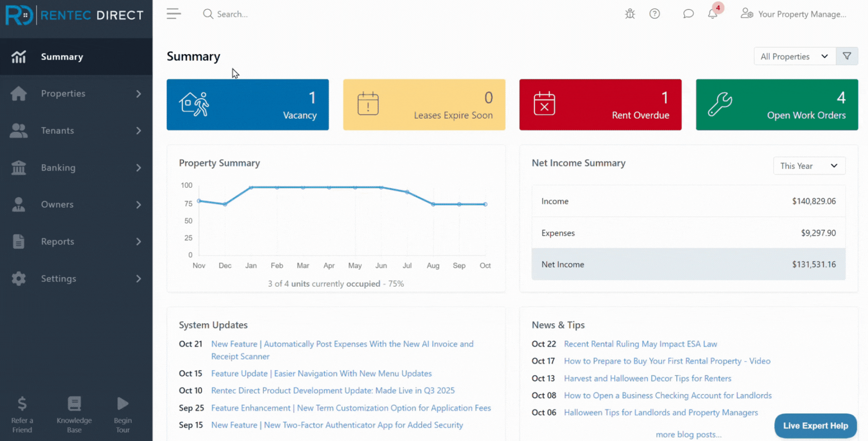Open Business Checking Account for Landlords article
Image resolution: width=868 pixels, height=441 pixels.
click(x=668, y=395)
